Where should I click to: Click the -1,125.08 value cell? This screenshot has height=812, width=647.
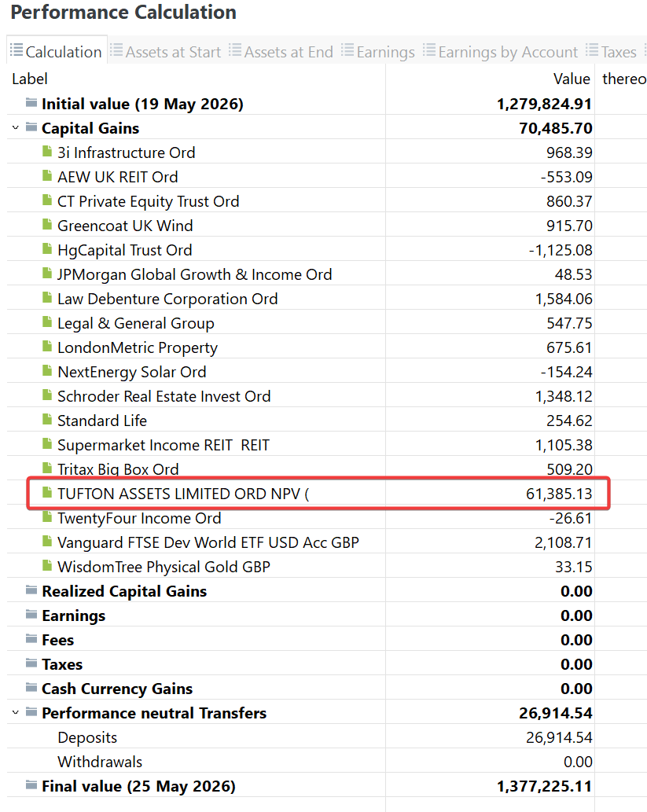(x=561, y=250)
